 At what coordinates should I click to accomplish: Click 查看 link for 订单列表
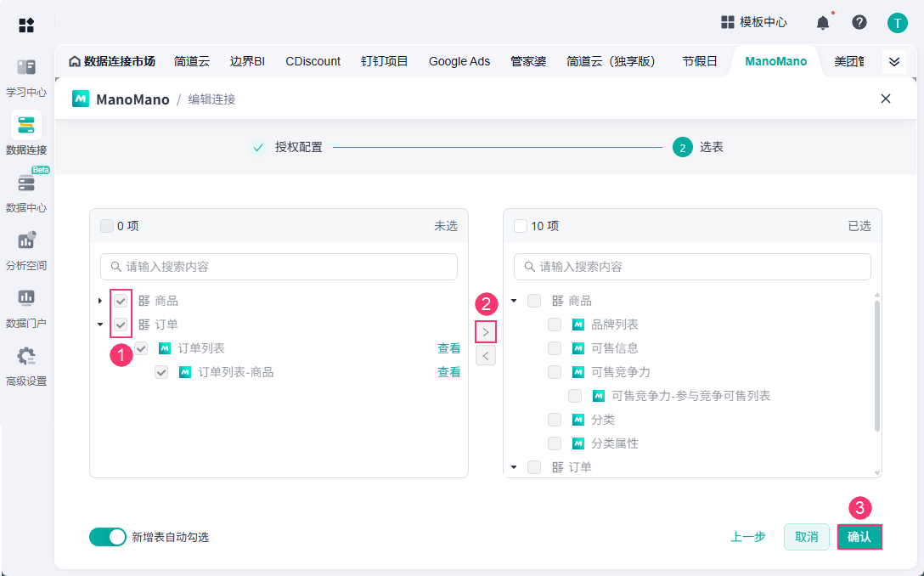click(448, 348)
